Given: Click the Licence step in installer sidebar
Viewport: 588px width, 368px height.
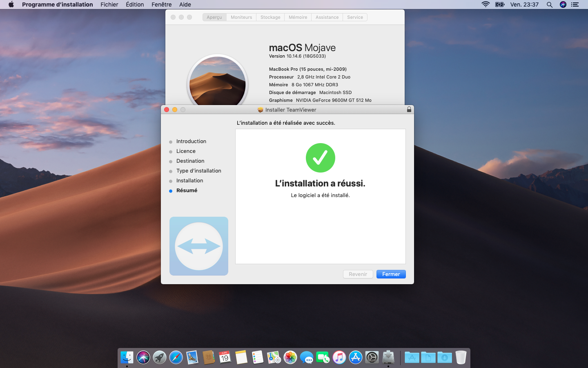Looking at the screenshot, I should click(186, 151).
